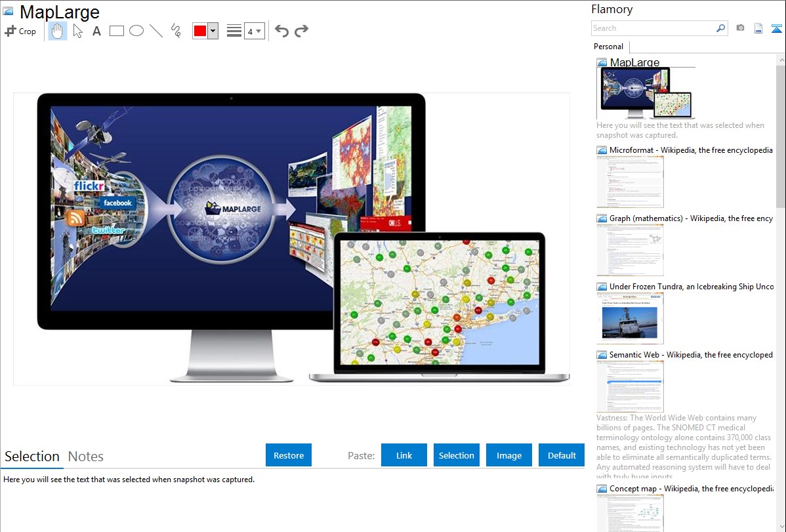Viewport: 786px width, 532px height.
Task: Select the Crop tool
Action: tap(20, 31)
